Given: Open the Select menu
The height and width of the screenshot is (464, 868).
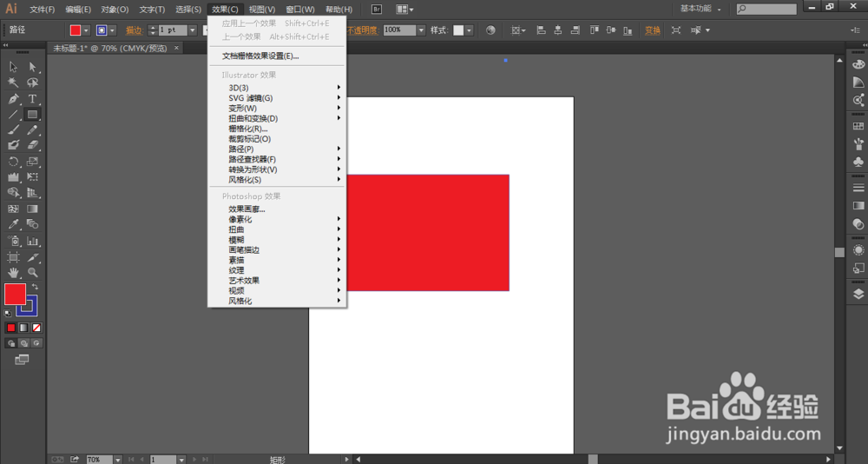Looking at the screenshot, I should (x=188, y=10).
